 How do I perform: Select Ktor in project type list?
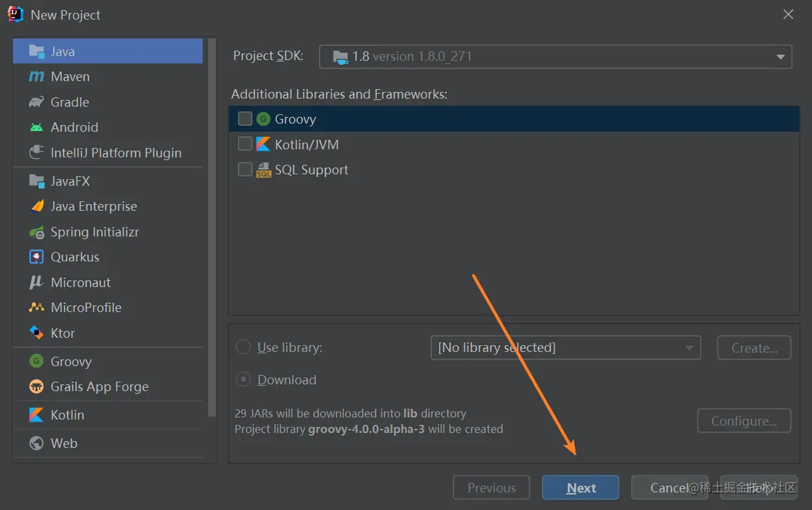(x=107, y=333)
